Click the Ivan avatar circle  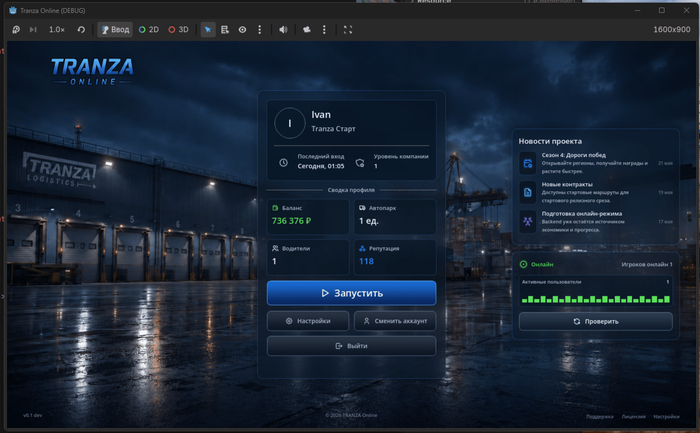point(290,123)
